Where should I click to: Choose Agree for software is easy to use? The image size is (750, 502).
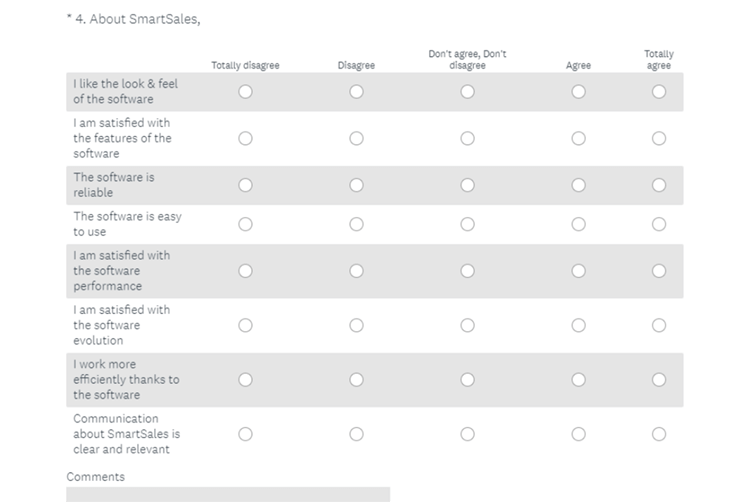[578, 224]
